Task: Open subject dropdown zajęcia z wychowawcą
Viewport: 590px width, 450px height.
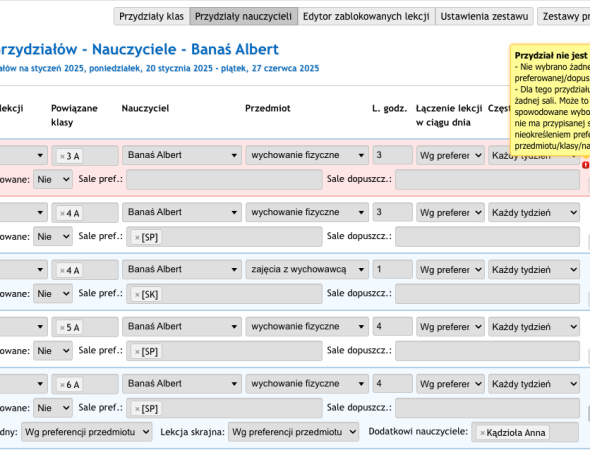Action: pos(307,269)
